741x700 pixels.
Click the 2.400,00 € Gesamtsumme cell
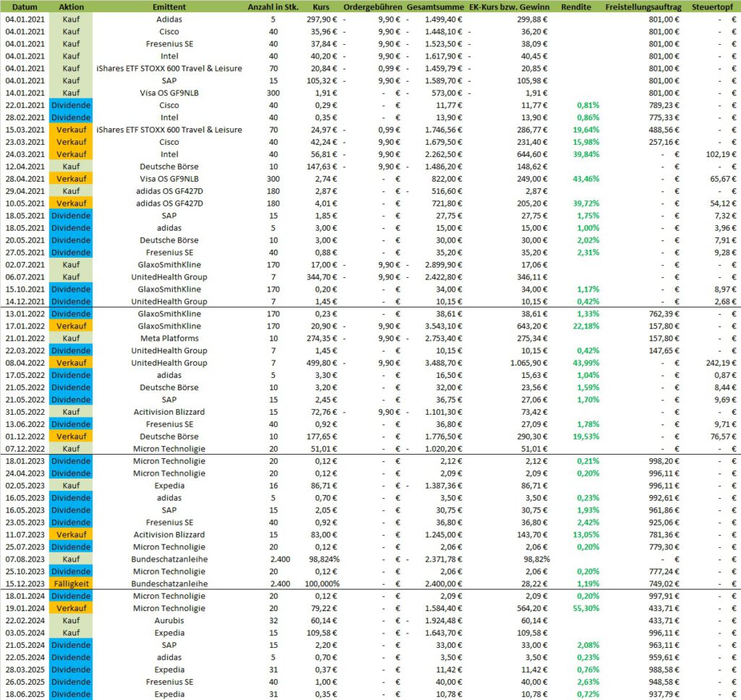click(x=444, y=585)
